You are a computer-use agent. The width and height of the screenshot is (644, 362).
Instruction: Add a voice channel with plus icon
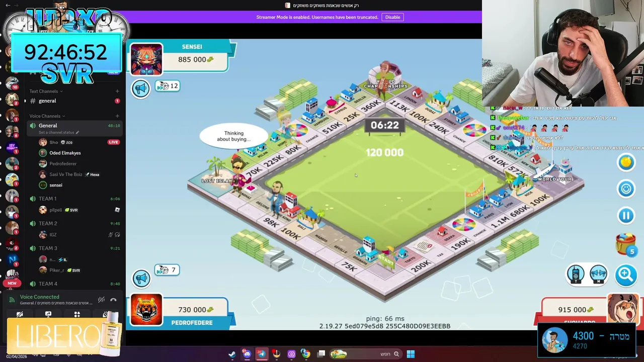[x=117, y=116]
